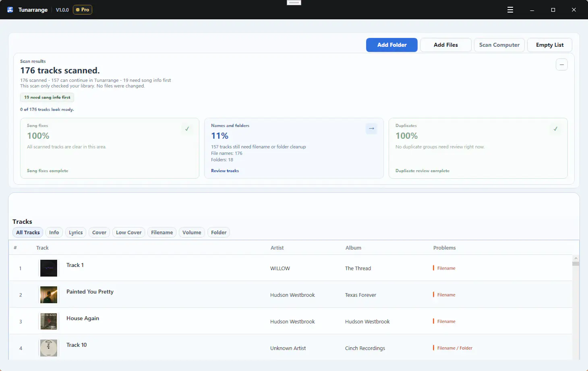588x371 pixels.
Task: Switch to the Cover filter tab
Action: point(99,232)
